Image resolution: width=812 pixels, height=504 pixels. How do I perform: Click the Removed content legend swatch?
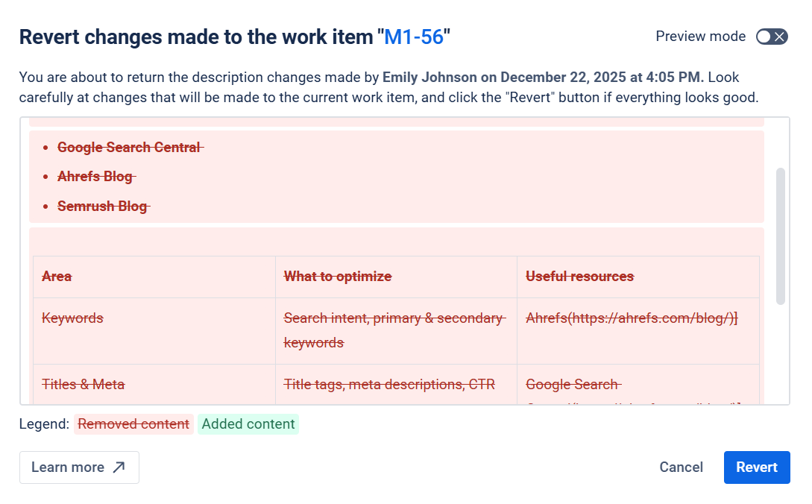[133, 424]
